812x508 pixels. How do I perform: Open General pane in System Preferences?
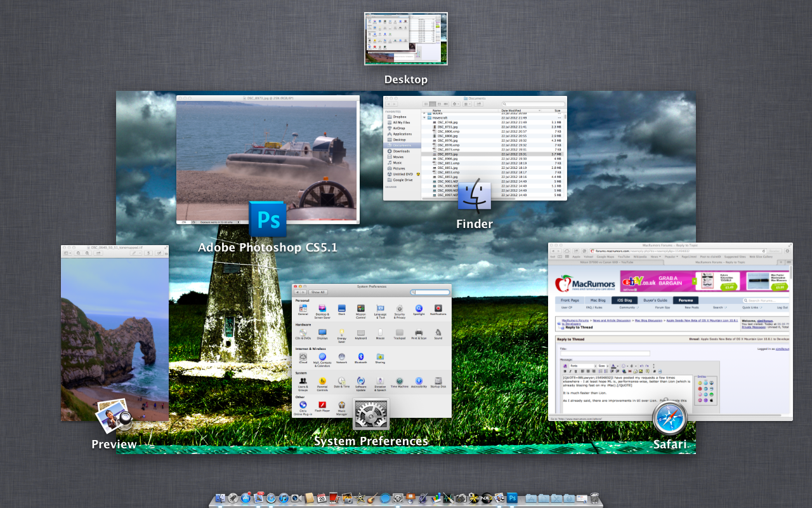[x=303, y=311]
